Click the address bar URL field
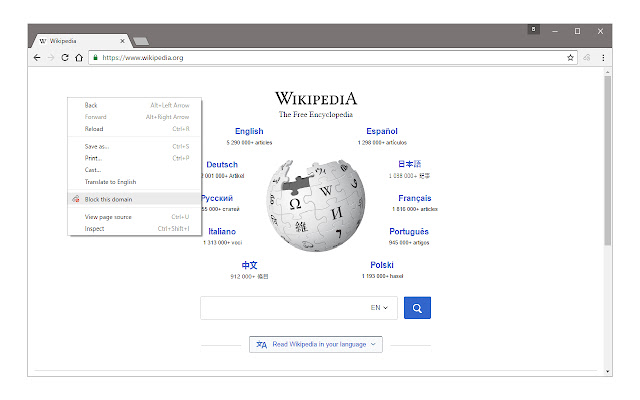The height and width of the screenshot is (400, 640). tap(331, 58)
